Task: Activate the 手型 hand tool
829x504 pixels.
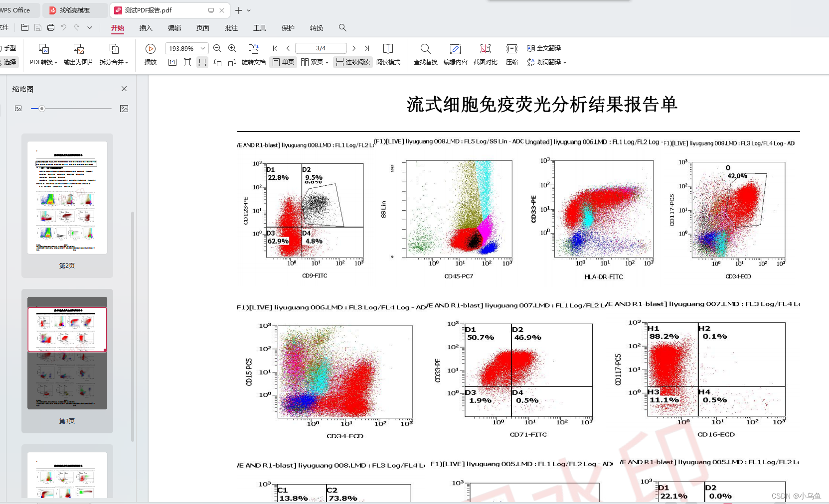Action: pyautogui.click(x=8, y=48)
